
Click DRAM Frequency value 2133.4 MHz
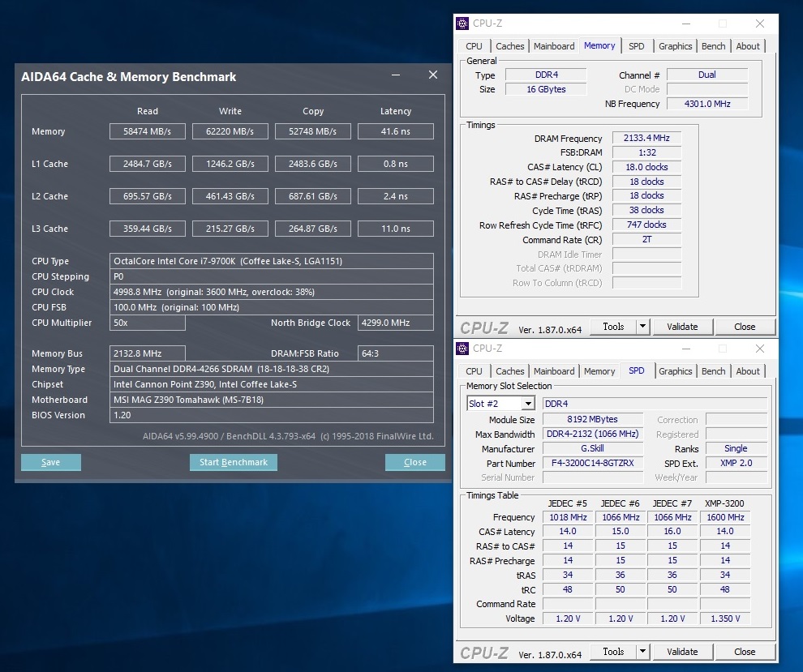pos(646,138)
